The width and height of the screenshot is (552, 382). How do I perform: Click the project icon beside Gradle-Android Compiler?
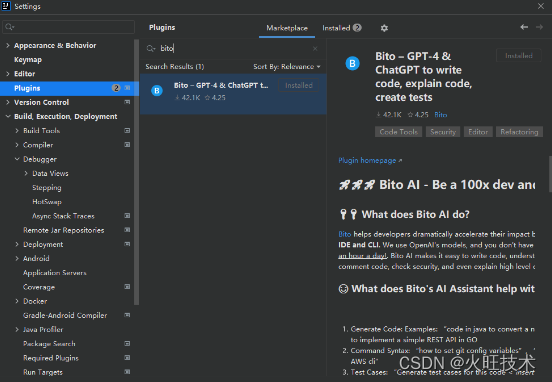(x=127, y=315)
